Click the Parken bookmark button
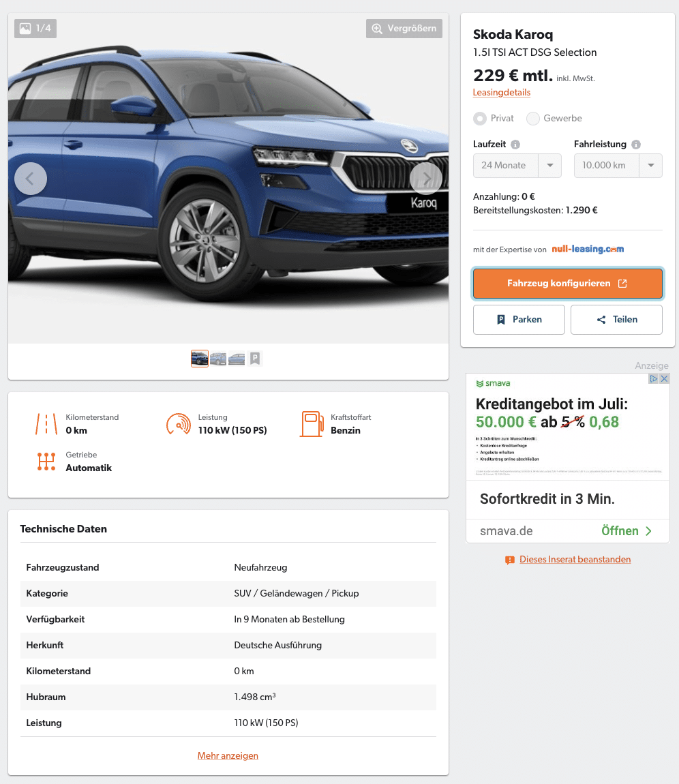Screen dimensions: 679x784 pos(519,320)
